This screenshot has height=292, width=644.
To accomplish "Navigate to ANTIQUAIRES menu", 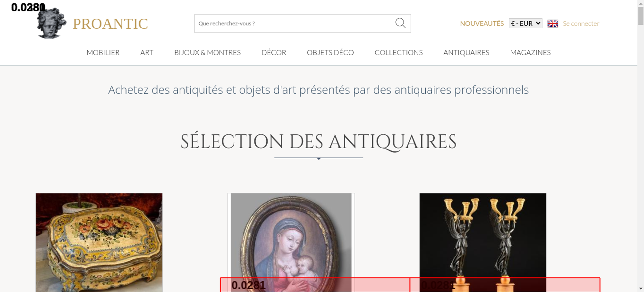I will 466,52.
